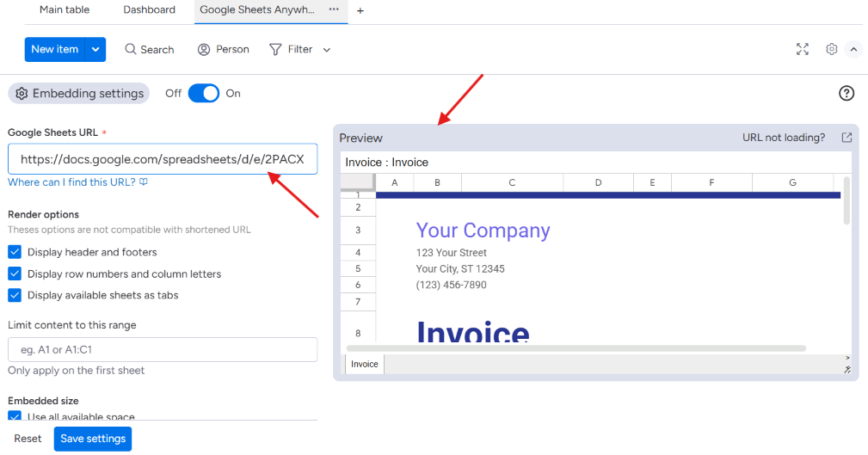Click the Filter label in toolbar
Screen dimensions: 868x455
pos(300,49)
